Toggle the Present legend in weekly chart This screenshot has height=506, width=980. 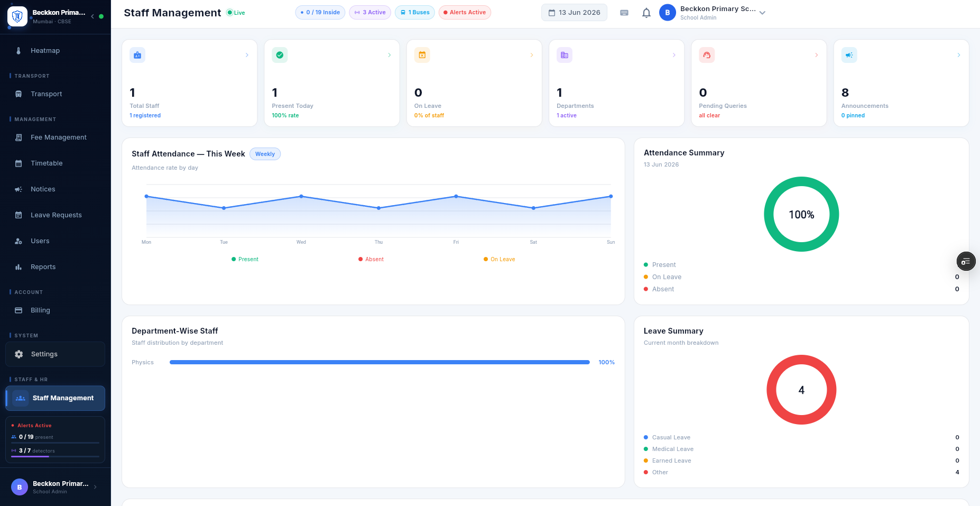click(245, 259)
